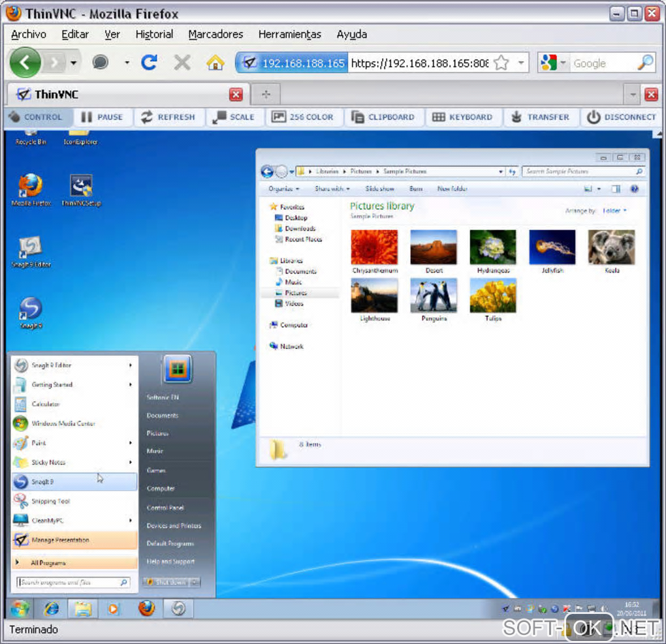Screen dimensions: 666x644
Task: Open the Keyboard options
Action: point(462,117)
